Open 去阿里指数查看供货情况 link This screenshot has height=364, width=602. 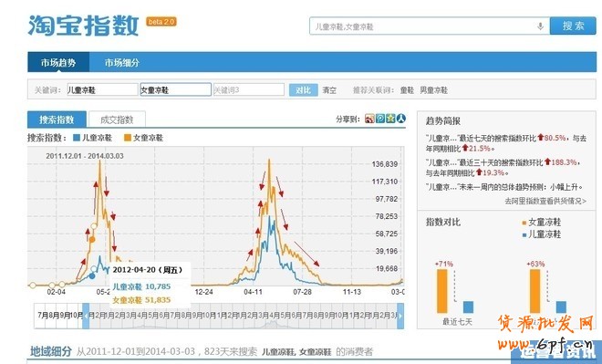[x=545, y=201]
